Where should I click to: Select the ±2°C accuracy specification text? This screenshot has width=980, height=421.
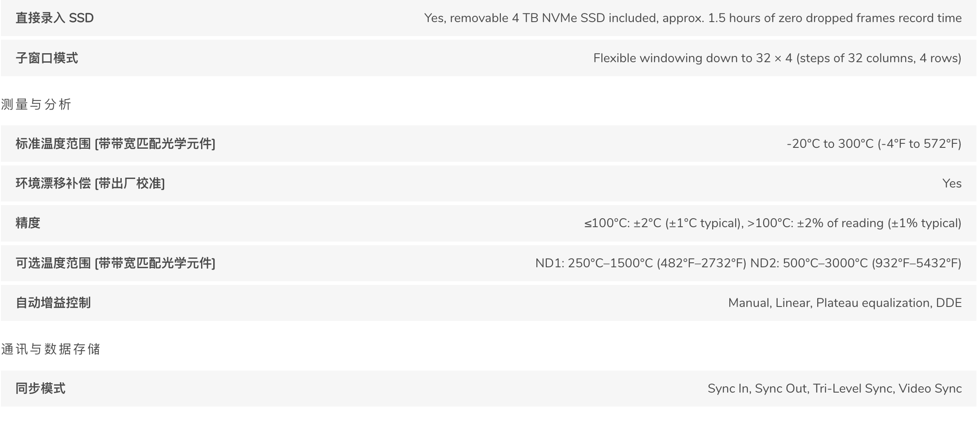coord(773,223)
